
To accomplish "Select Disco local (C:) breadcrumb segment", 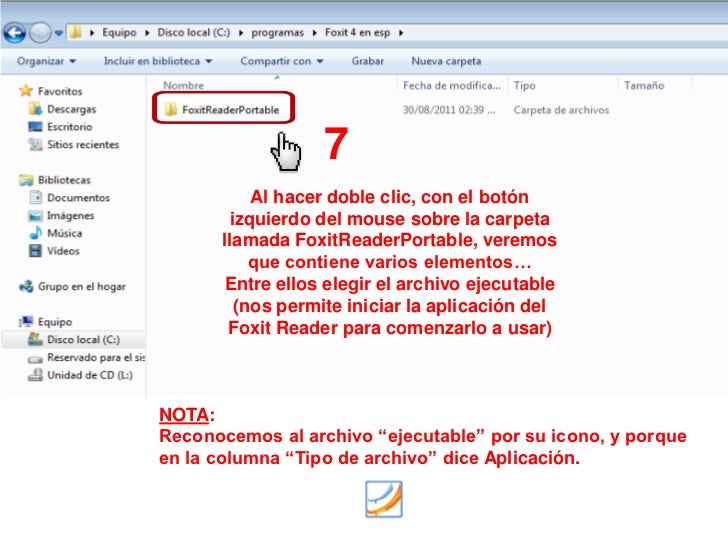I will pos(194,32).
